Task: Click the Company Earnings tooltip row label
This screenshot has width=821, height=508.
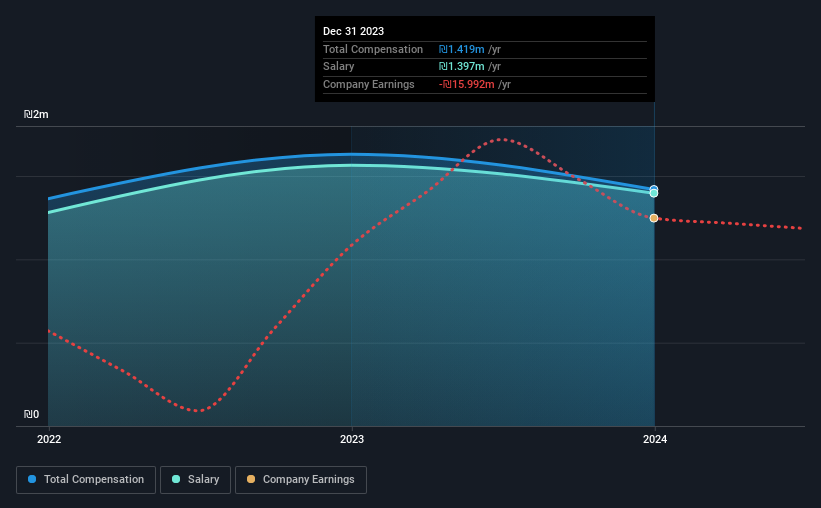Action: [369, 84]
